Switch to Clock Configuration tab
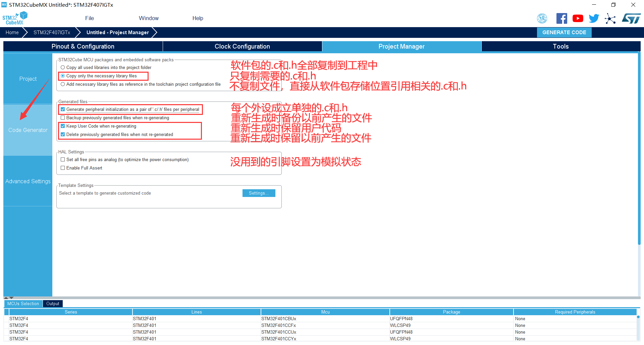This screenshot has width=644, height=345. pos(242,47)
